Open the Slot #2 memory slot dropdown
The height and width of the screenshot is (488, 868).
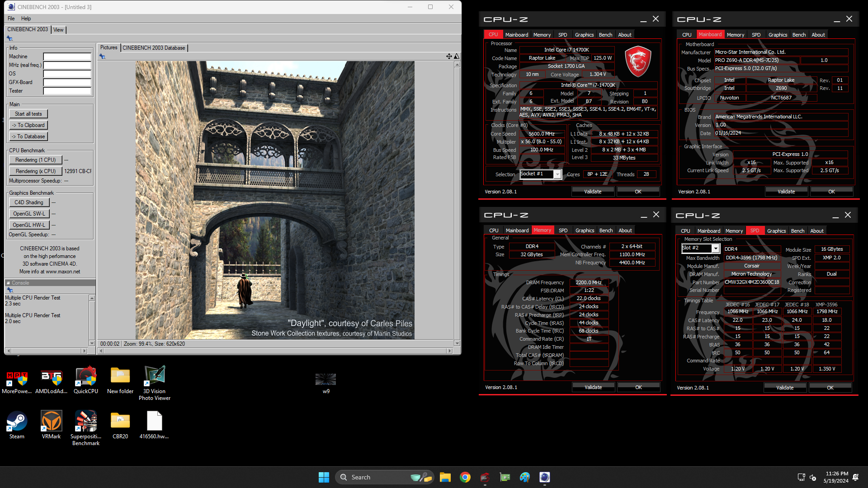pos(700,248)
